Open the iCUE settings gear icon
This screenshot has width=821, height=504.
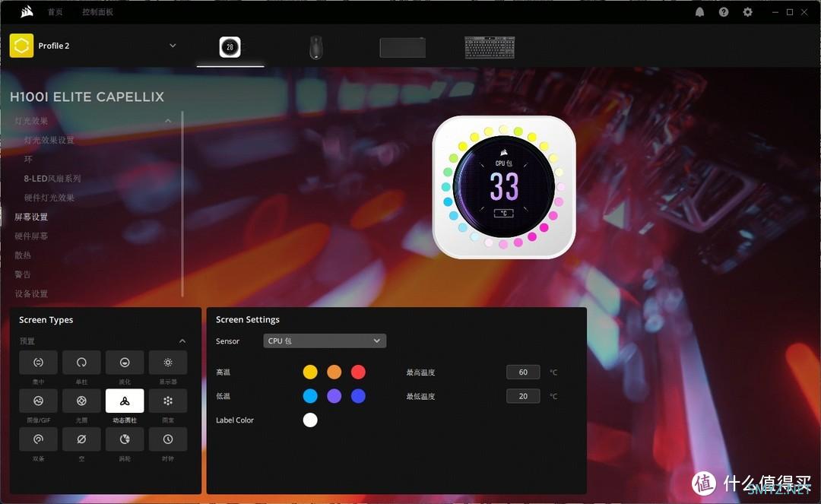748,12
